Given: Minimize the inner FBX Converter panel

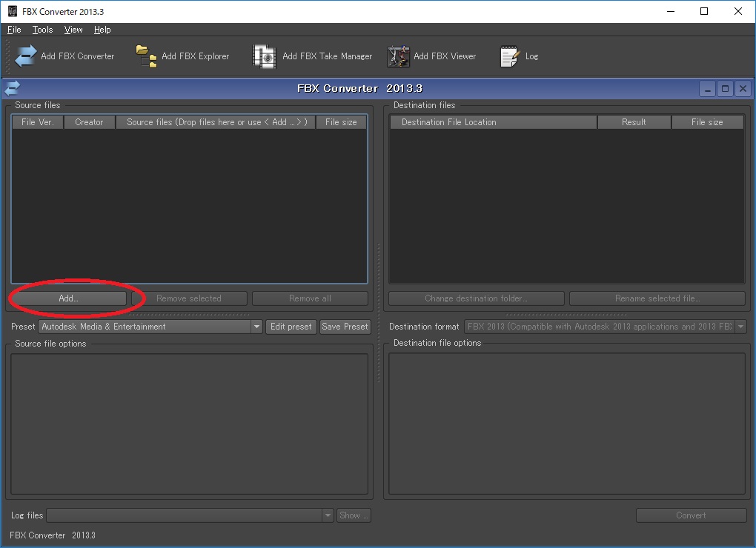Looking at the screenshot, I should click(707, 89).
